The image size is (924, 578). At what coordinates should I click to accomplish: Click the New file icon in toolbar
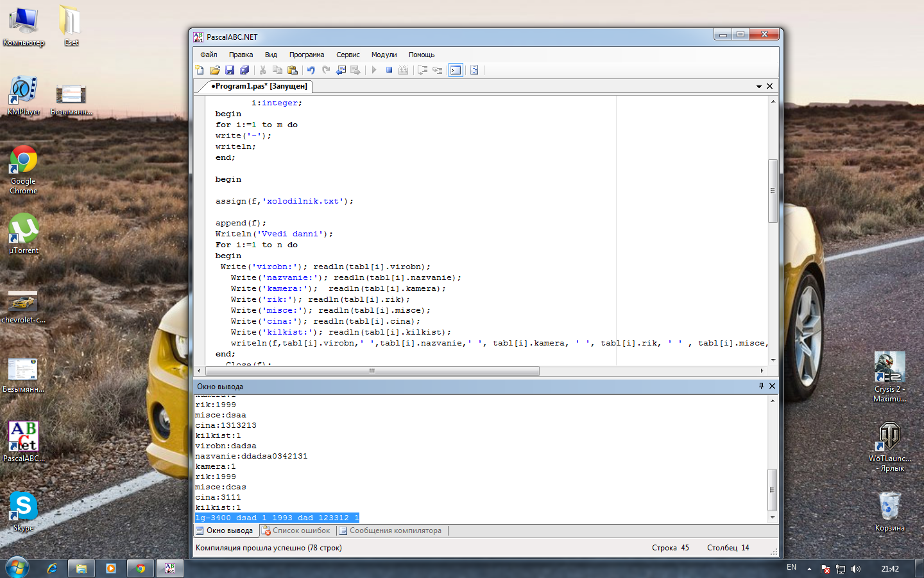pyautogui.click(x=200, y=70)
